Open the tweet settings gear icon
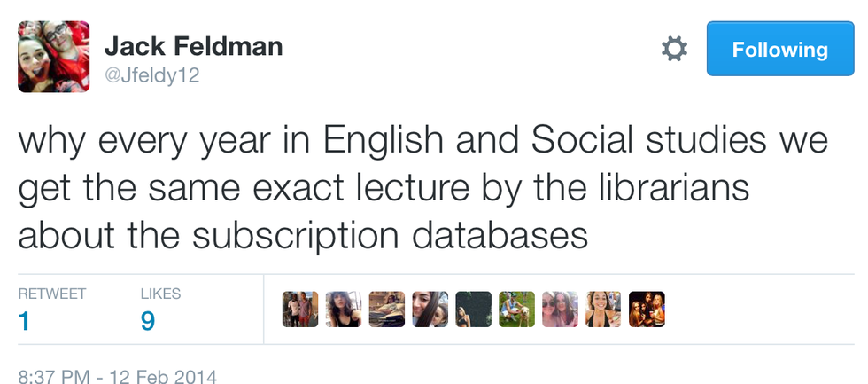868x384 pixels. tap(675, 49)
